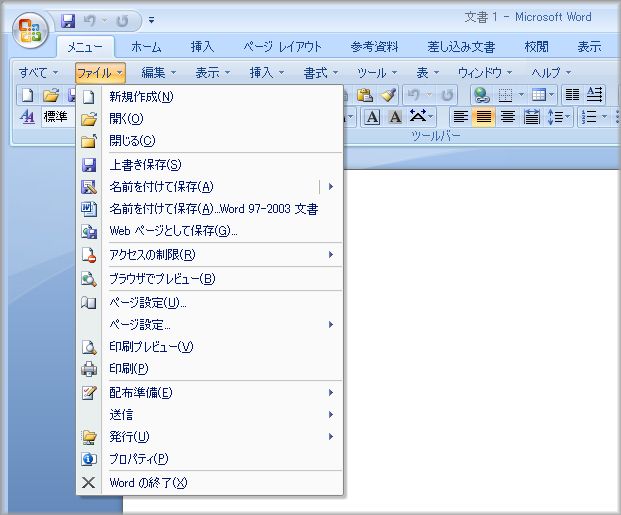Open the Insert Table dropdown arrow
Viewport: 621px width, 515px height.
551,95
